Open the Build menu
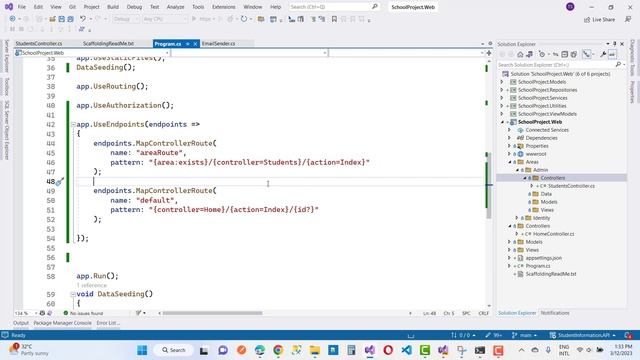The image size is (640, 360). click(x=113, y=7)
